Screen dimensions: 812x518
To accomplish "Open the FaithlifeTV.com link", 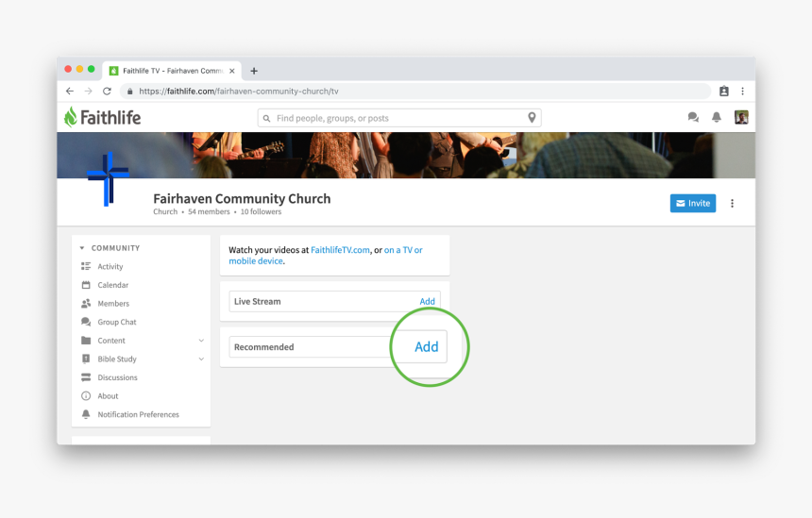I will coord(340,250).
